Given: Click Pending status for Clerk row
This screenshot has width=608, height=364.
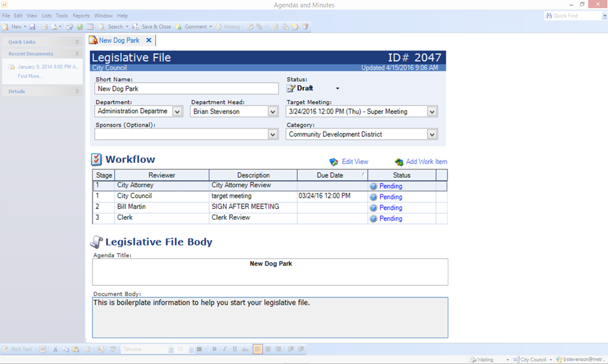Looking at the screenshot, I should [391, 219].
